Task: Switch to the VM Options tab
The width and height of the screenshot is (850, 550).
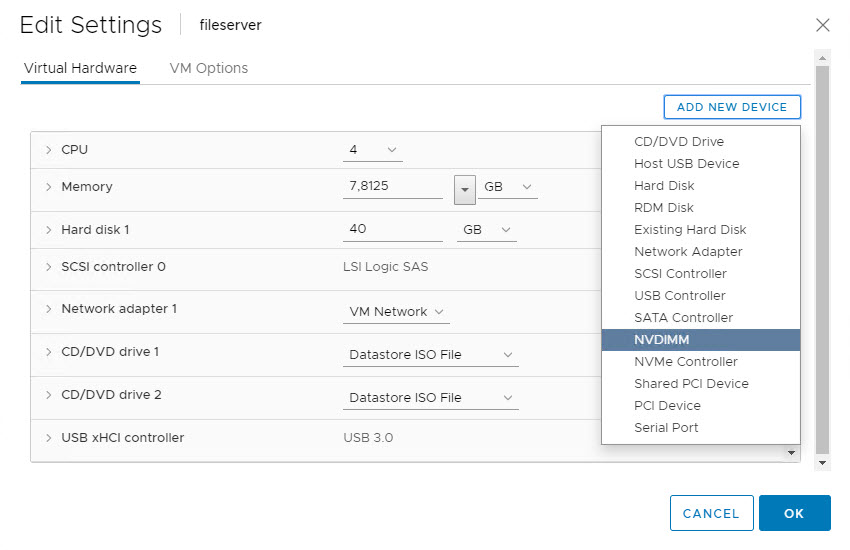Action: coord(208,68)
